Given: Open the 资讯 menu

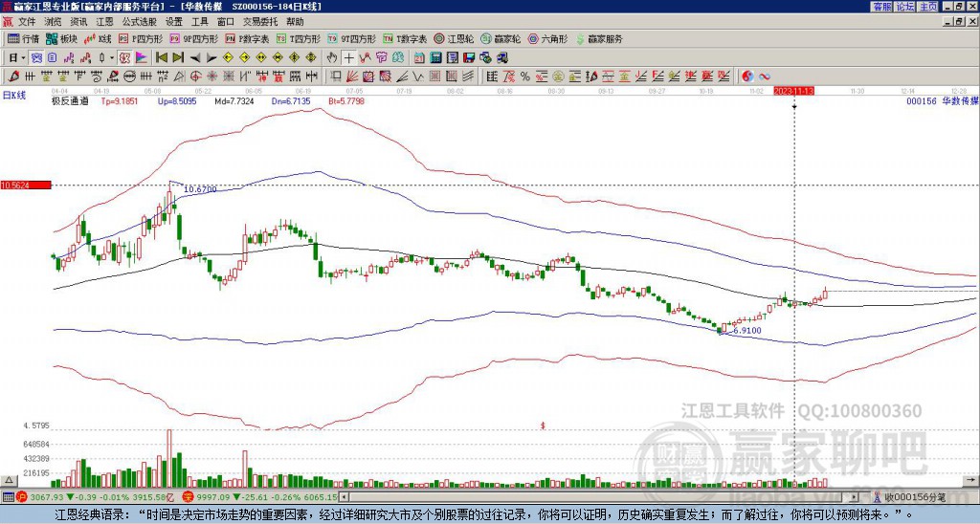Looking at the screenshot, I should [78, 22].
